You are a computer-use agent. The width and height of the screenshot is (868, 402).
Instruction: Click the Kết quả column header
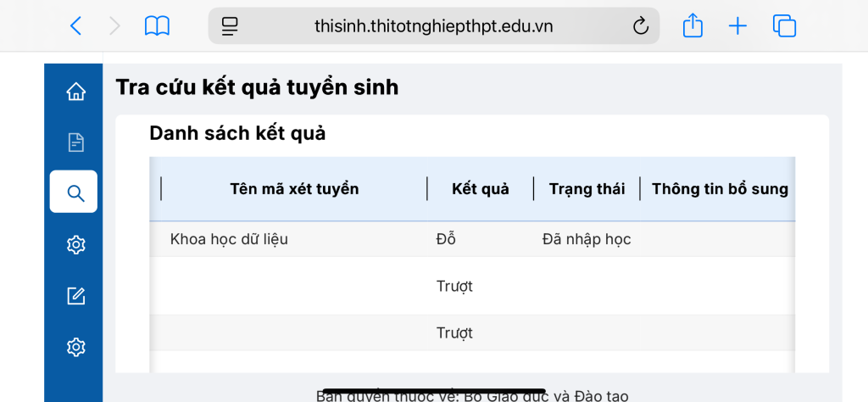click(x=481, y=189)
